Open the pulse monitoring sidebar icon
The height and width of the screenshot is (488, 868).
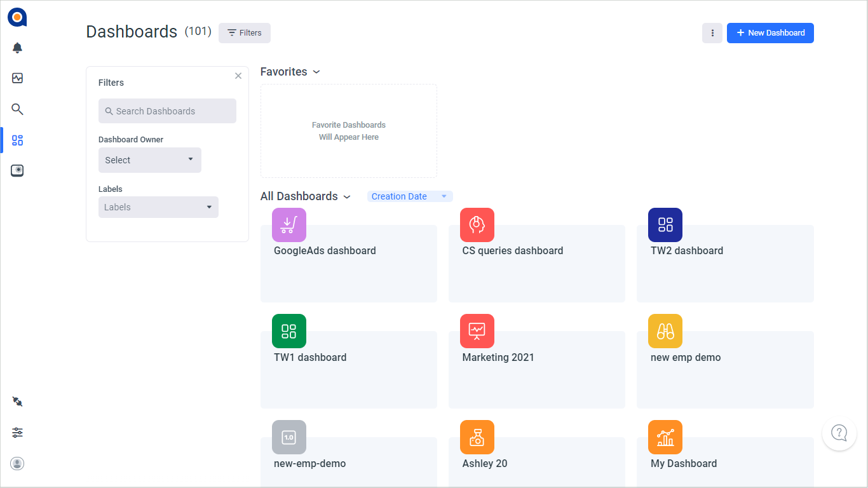point(17,78)
